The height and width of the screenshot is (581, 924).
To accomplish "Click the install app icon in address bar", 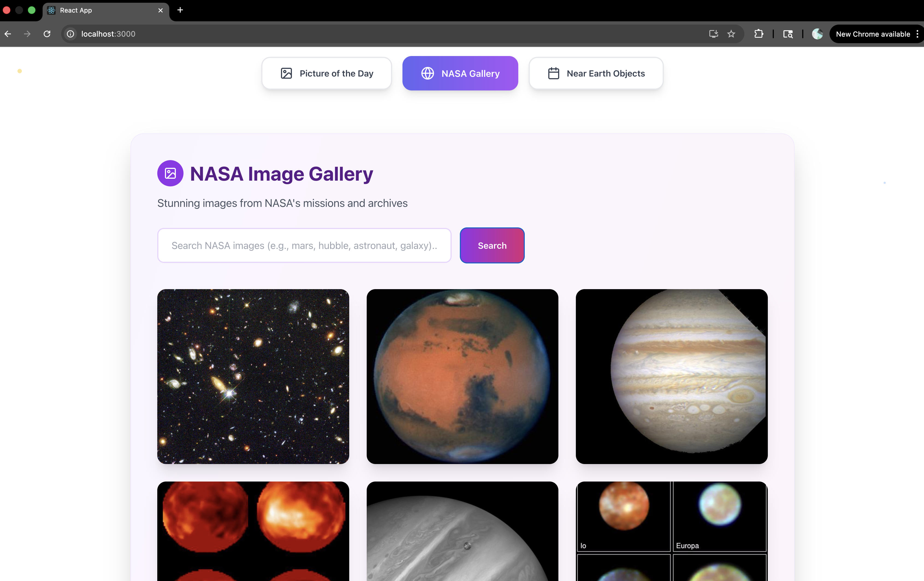I will click(x=713, y=34).
